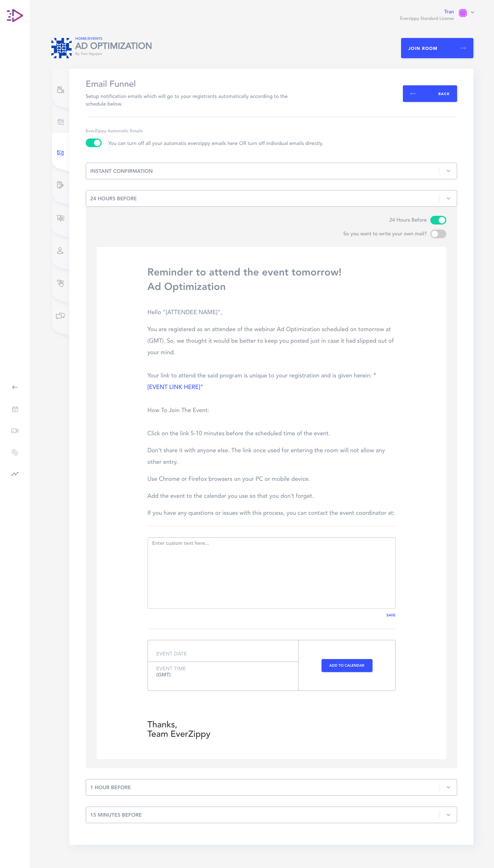This screenshot has height=868, width=494.
Task: Open the email funnel envelope icon
Action: (60, 153)
